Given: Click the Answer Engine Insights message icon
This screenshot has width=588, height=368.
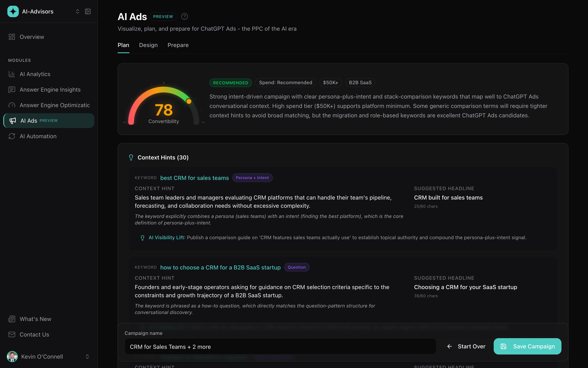Looking at the screenshot, I should coord(12,90).
